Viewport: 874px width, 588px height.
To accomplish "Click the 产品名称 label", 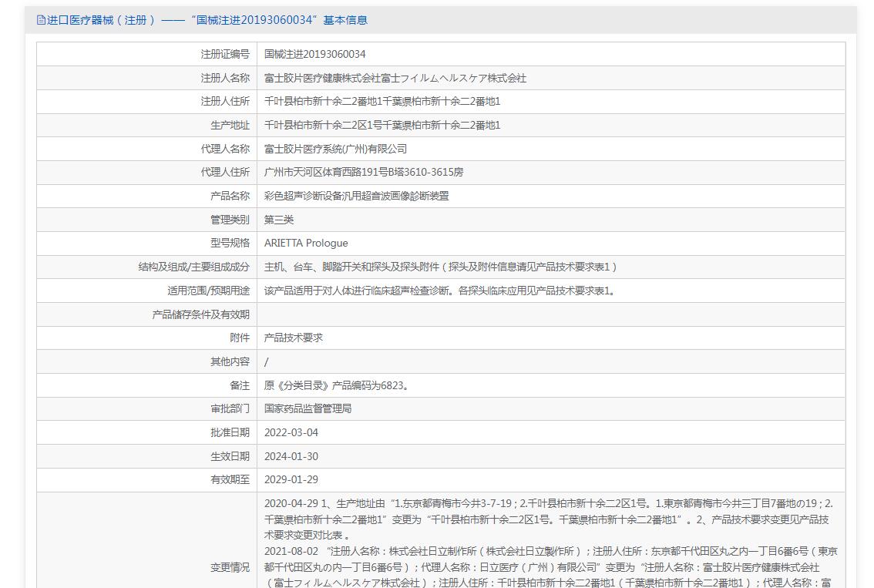I will click(230, 197).
